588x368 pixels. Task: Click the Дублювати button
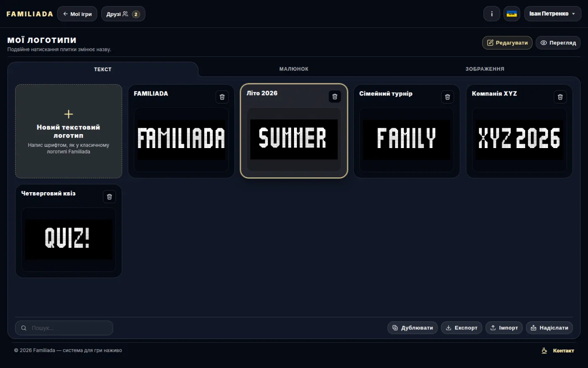pos(412,328)
